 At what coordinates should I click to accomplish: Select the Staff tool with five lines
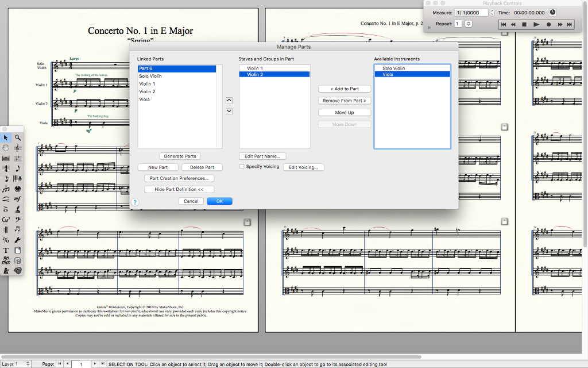pyautogui.click(x=6, y=159)
